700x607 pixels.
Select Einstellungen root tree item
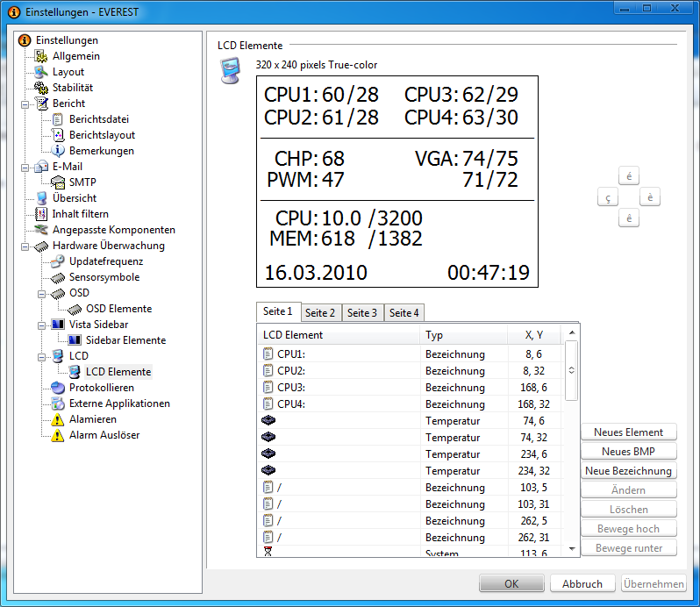pos(67,40)
